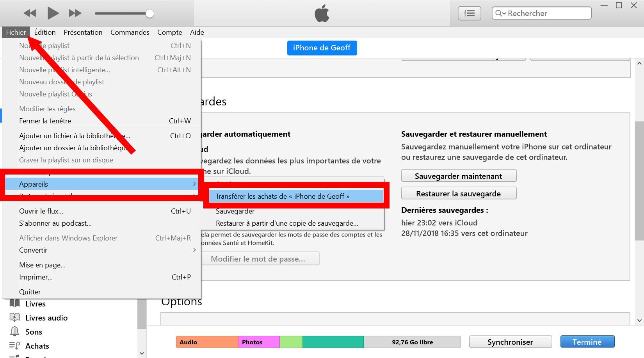The width and height of the screenshot is (644, 358).
Task: Open the Aide menu
Action: tap(197, 32)
